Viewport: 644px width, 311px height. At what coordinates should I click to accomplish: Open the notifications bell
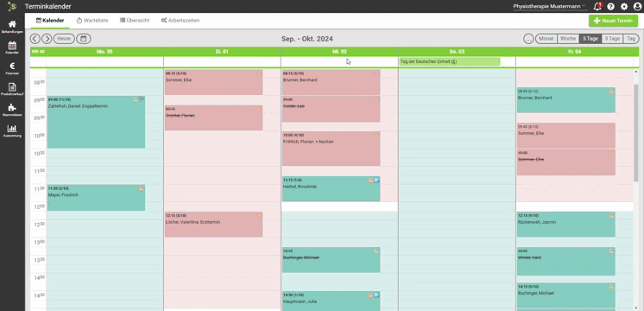597,6
